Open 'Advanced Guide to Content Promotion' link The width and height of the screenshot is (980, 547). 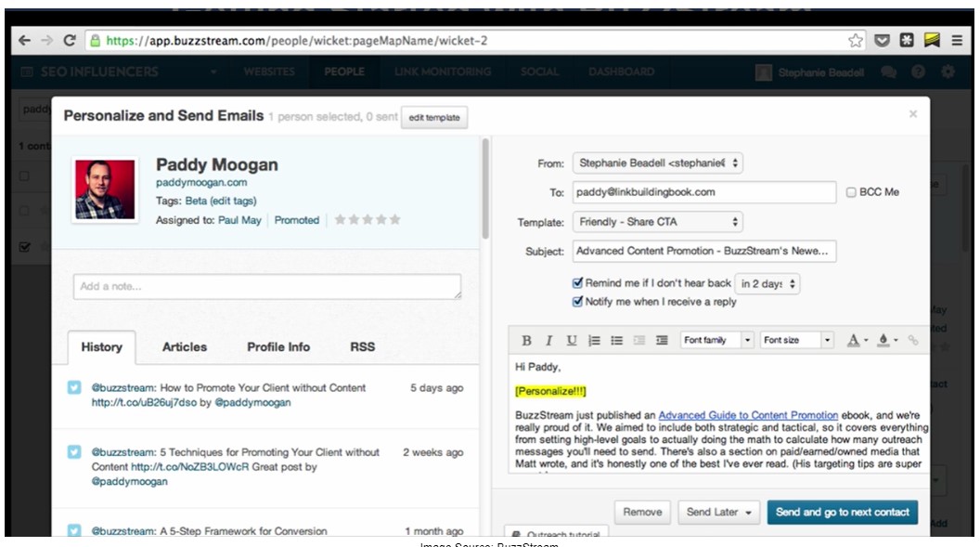(x=748, y=415)
